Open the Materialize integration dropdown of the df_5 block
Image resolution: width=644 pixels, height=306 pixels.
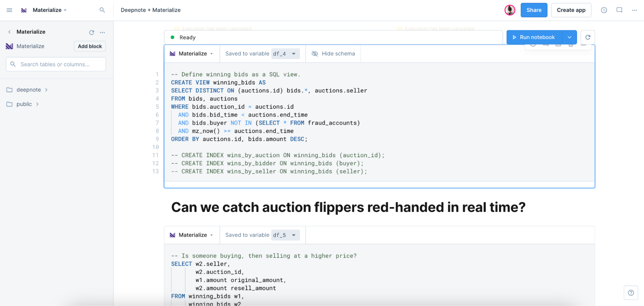[192, 235]
